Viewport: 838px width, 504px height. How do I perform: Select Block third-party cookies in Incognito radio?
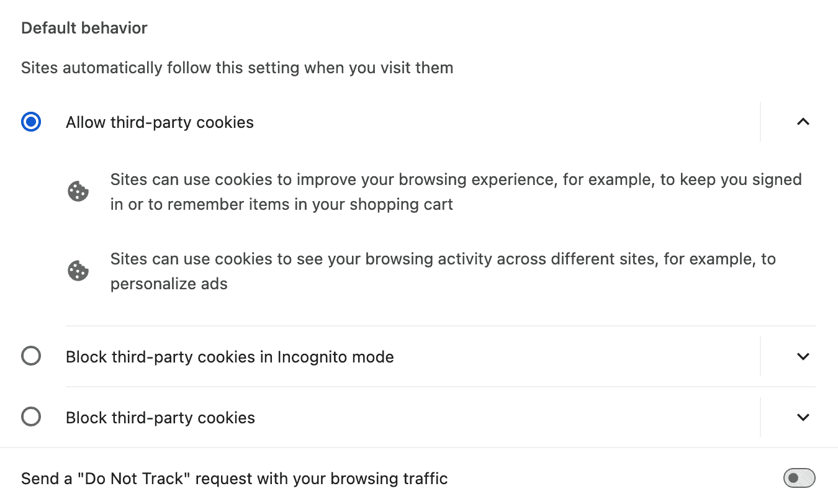click(x=31, y=356)
